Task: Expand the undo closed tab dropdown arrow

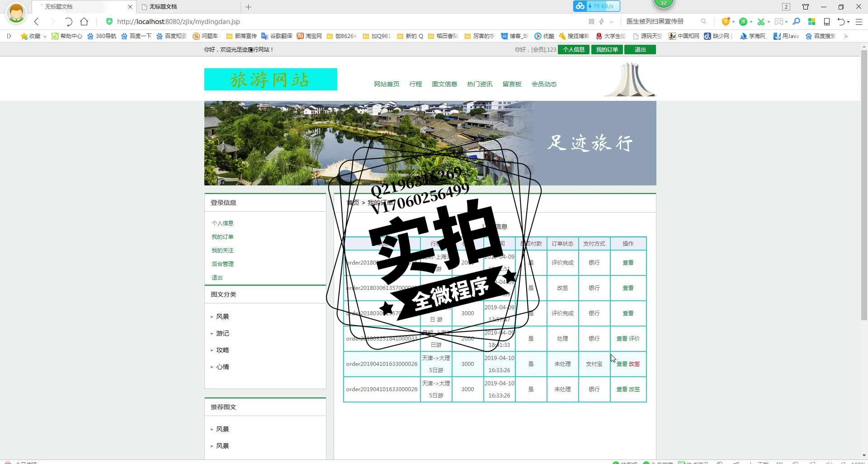Action: [848, 22]
